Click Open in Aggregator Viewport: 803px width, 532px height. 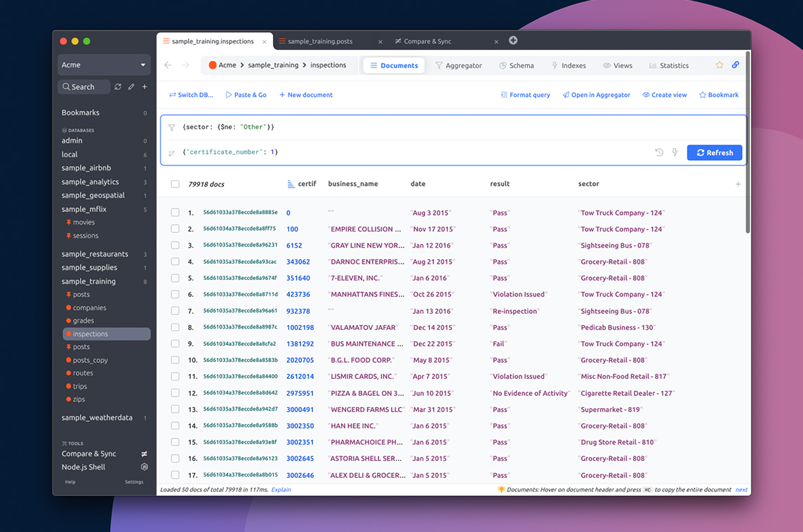point(596,95)
